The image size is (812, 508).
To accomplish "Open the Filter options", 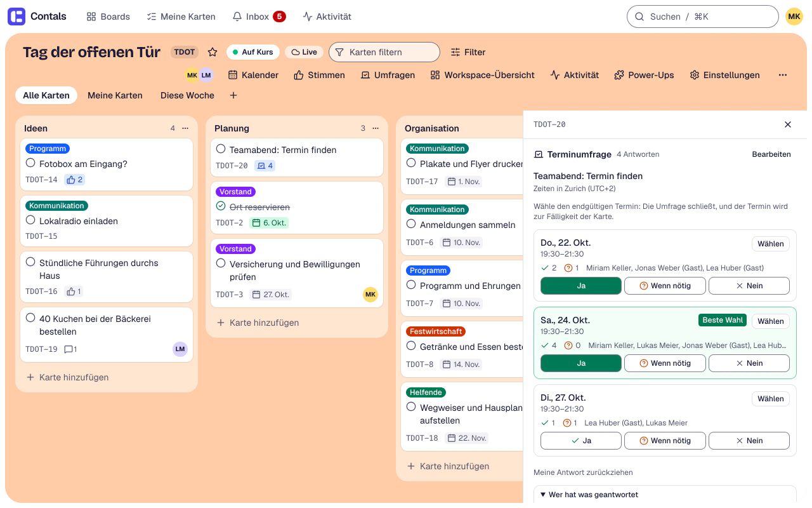I will pyautogui.click(x=468, y=52).
